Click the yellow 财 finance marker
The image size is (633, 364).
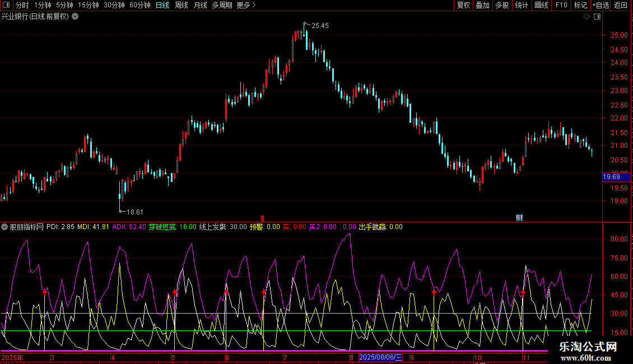click(519, 218)
